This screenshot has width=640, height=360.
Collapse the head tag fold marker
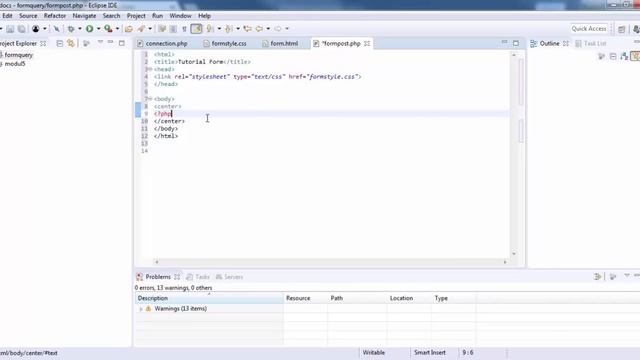[x=150, y=69]
